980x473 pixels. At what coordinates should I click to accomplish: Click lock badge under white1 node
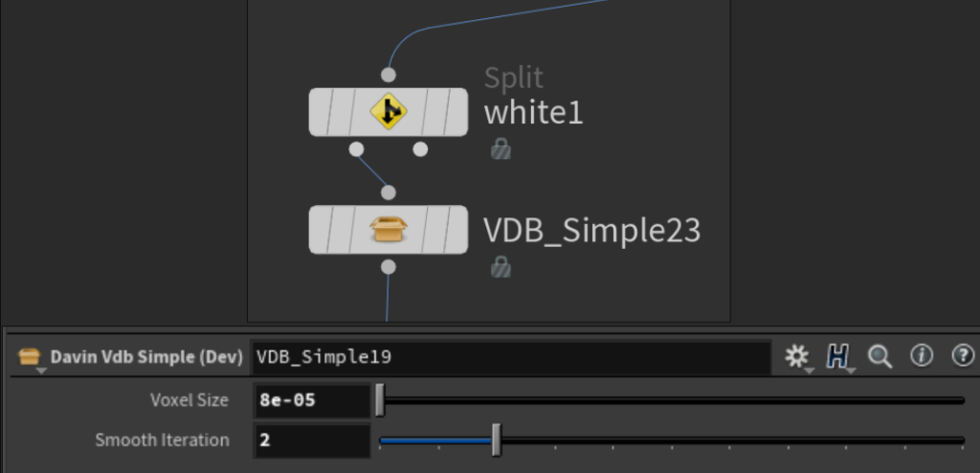501,149
